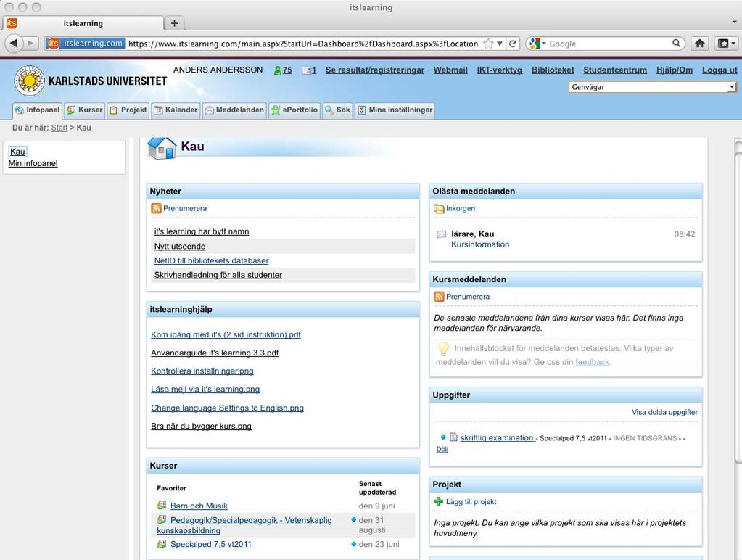The width and height of the screenshot is (742, 560).
Task: Open tab list arrow at tab bar end
Action: (x=735, y=22)
